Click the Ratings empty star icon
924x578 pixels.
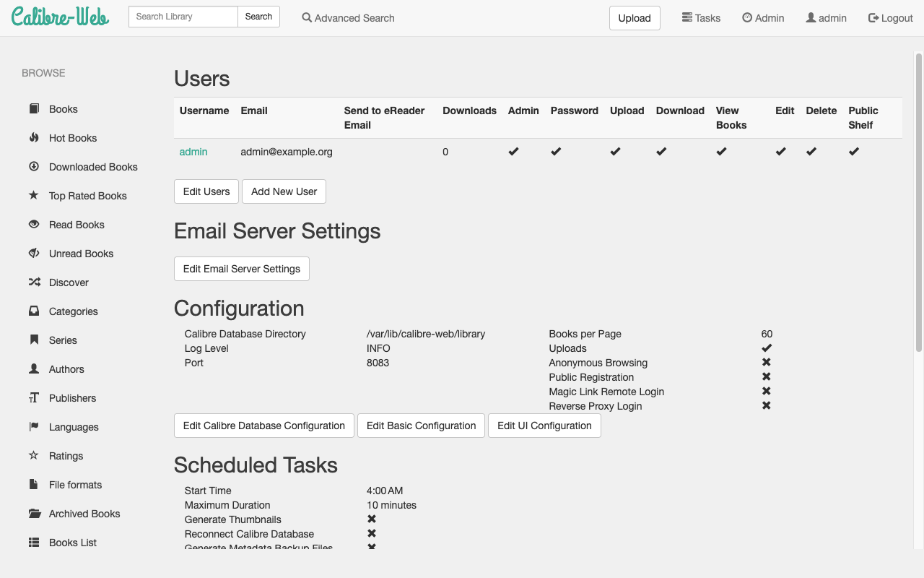click(34, 455)
